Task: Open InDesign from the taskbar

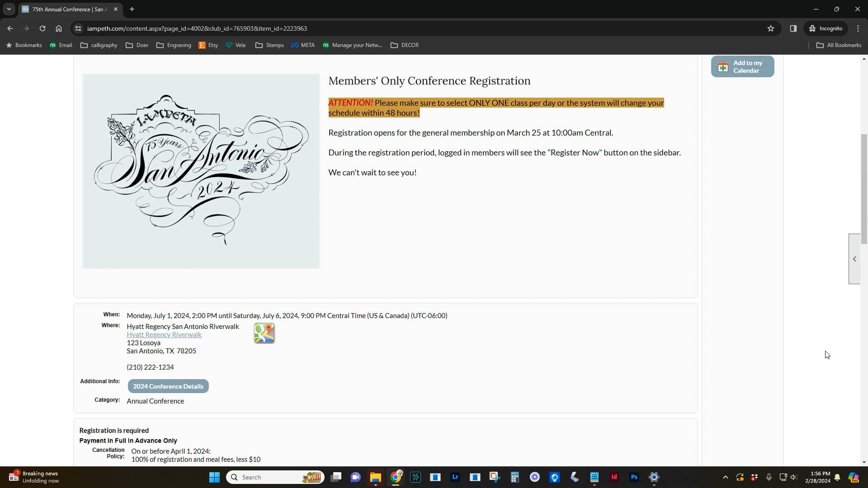Action: [614, 477]
